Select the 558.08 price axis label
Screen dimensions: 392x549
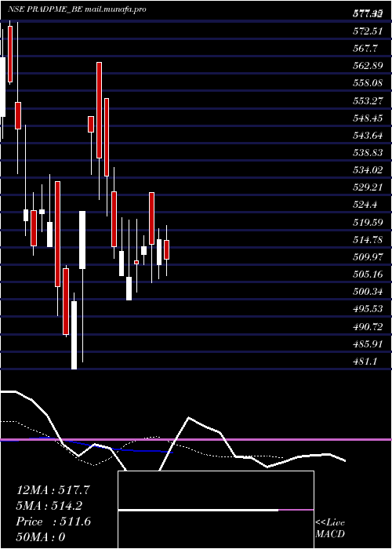click(x=367, y=83)
